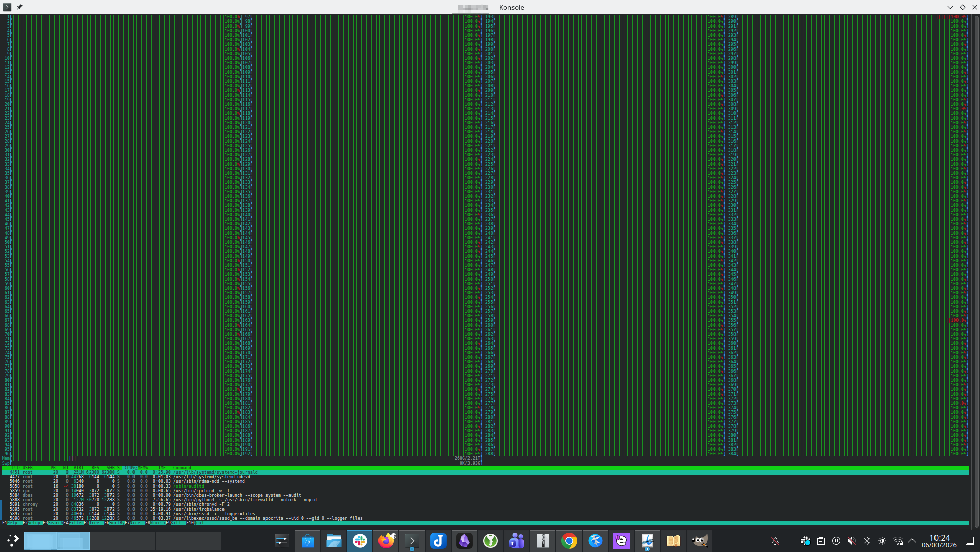Viewport: 980px width, 552px height.
Task: Click F10 Quit in htop footer
Action: pyautogui.click(x=195, y=523)
